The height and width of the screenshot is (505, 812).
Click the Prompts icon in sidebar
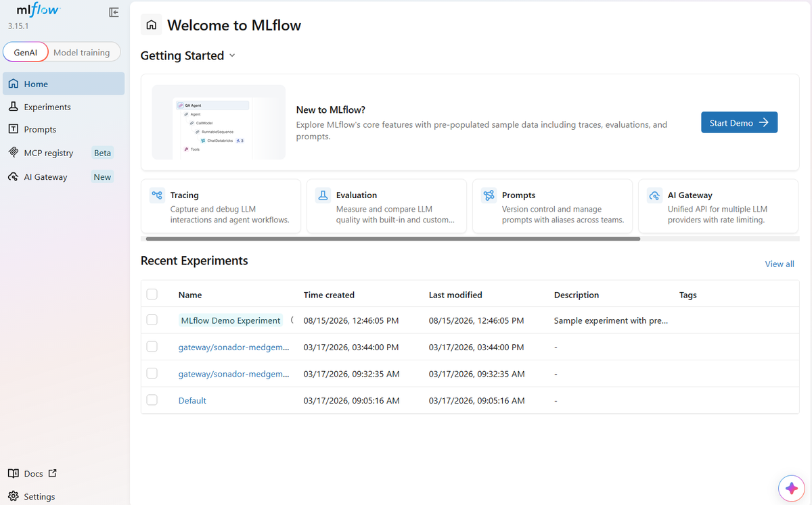(x=13, y=129)
